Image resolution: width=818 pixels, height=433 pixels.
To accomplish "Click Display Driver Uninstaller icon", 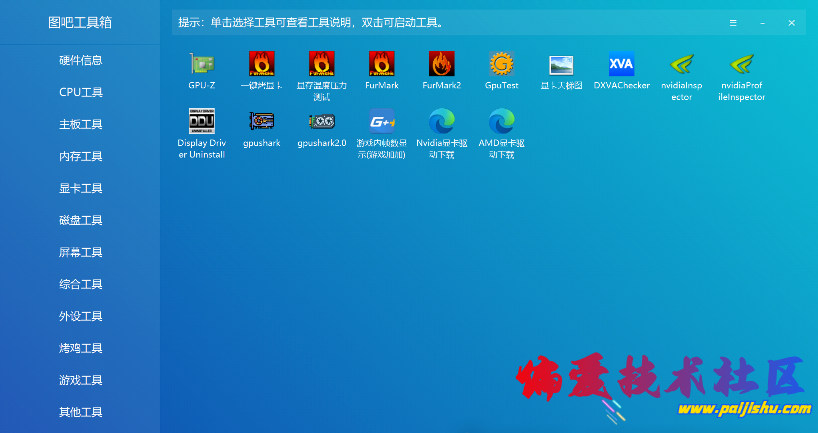I will tap(202, 122).
